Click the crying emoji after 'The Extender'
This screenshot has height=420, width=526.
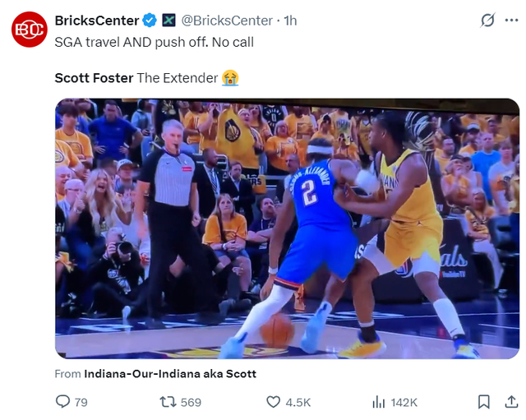pos(230,78)
